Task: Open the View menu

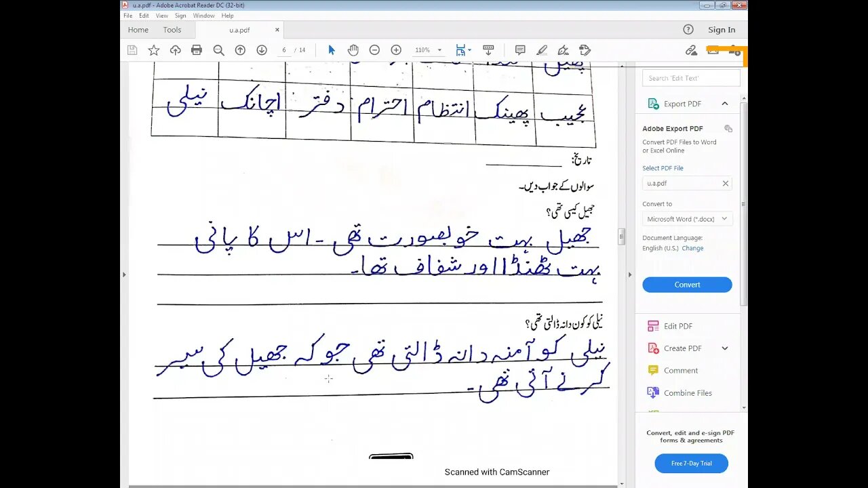Action: click(x=161, y=16)
